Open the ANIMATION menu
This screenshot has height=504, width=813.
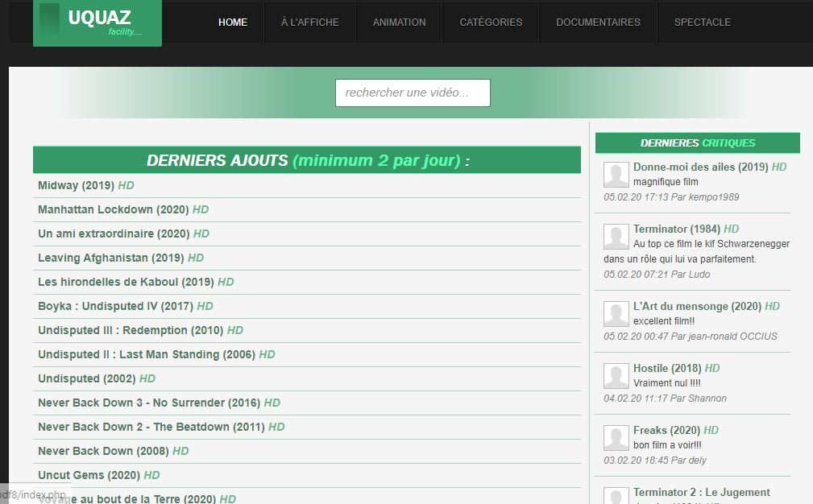(x=399, y=23)
